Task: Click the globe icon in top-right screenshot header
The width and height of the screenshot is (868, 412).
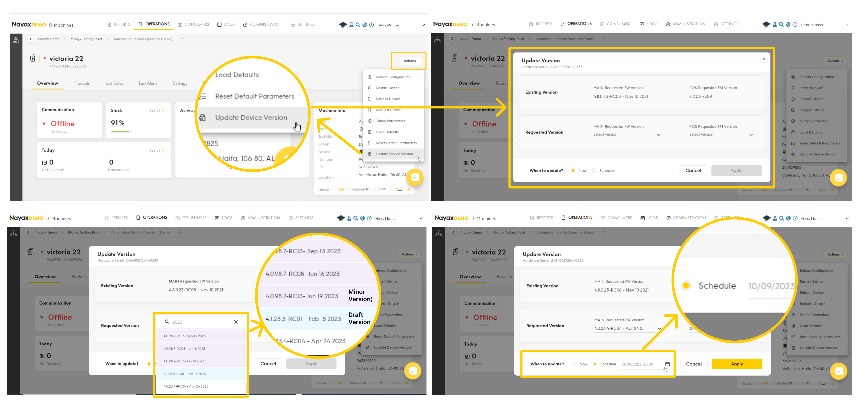Action: point(788,25)
